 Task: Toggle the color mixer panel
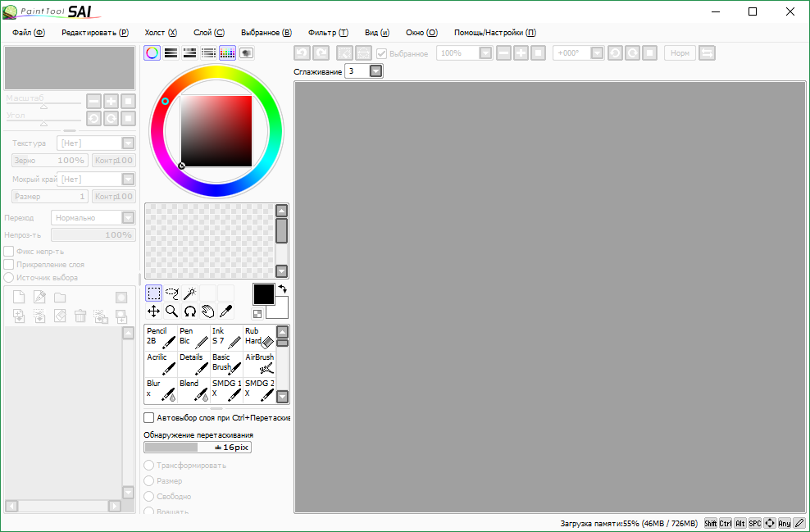209,52
